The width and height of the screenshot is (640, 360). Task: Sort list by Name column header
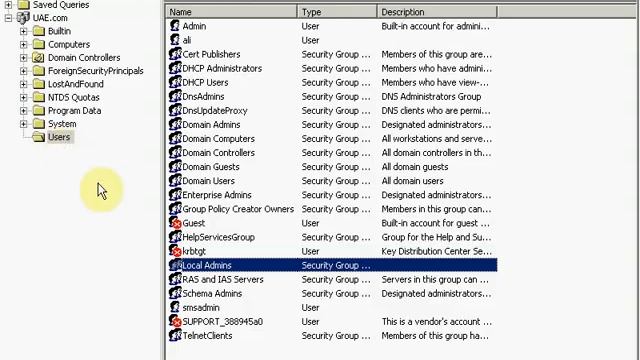pos(231,12)
